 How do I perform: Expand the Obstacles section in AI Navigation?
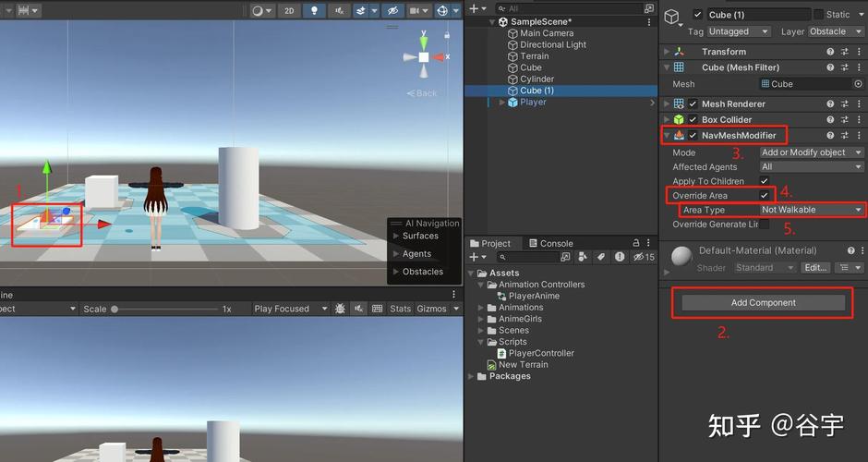396,272
